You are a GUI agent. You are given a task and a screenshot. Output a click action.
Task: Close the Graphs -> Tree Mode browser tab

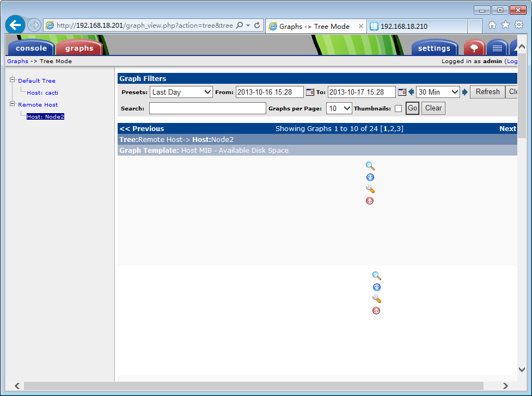(x=361, y=27)
